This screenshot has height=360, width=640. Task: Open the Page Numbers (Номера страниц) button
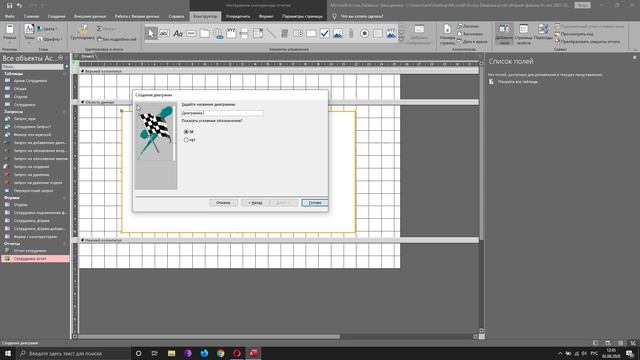click(x=447, y=35)
